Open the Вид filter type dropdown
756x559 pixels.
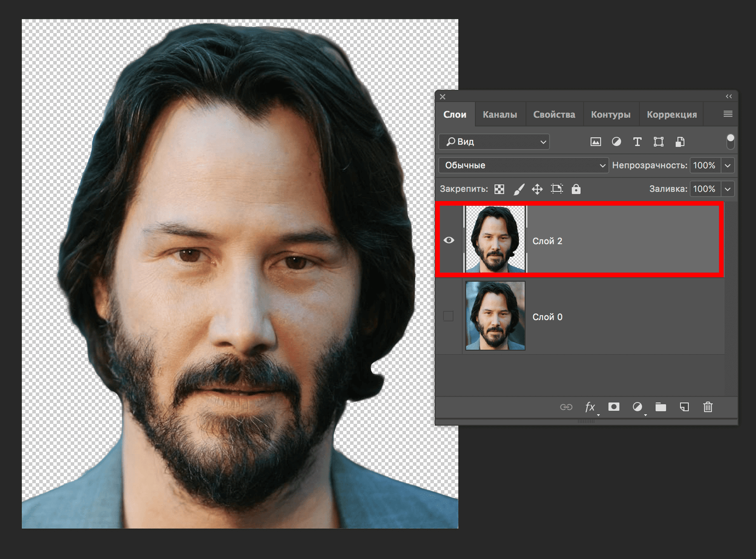[x=494, y=142]
